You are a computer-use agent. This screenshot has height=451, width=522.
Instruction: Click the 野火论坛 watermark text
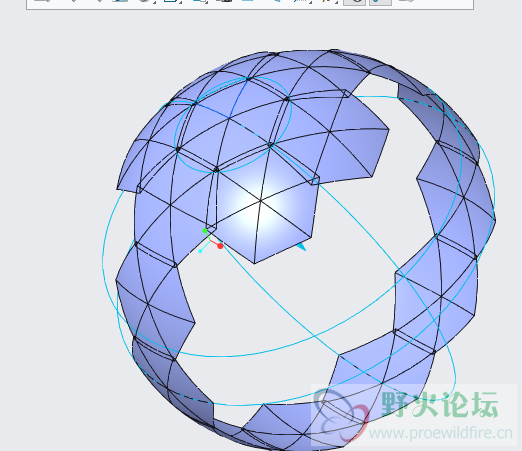pyautogui.click(x=440, y=404)
